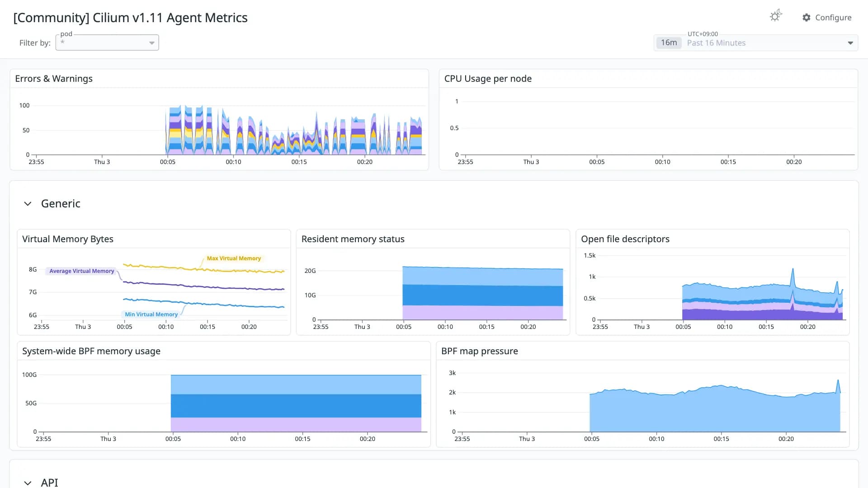This screenshot has width=868, height=488.
Task: Click the Generic section heading
Action: click(x=61, y=204)
